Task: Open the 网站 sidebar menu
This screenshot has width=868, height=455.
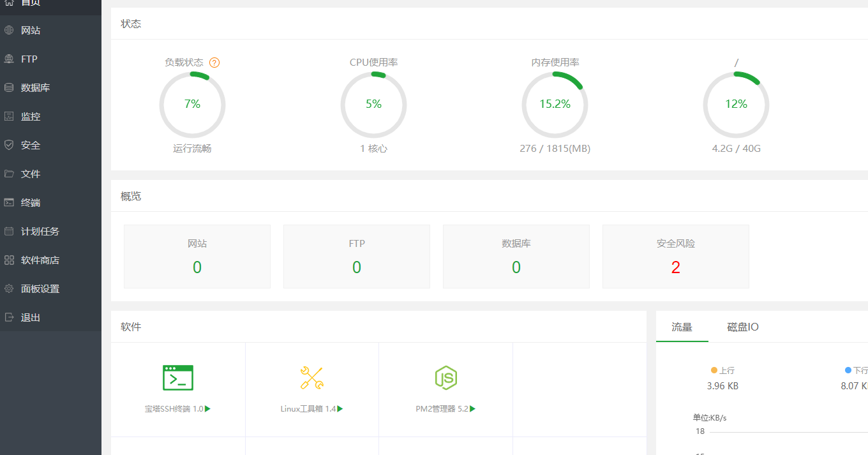Action: pos(50,30)
